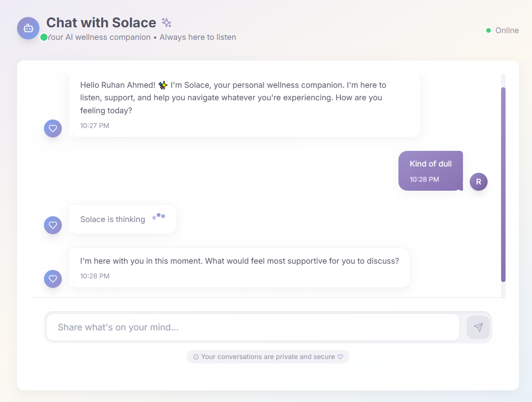The width and height of the screenshot is (532, 402).
Task: Select the 'Online' status label
Action: pyautogui.click(x=507, y=30)
